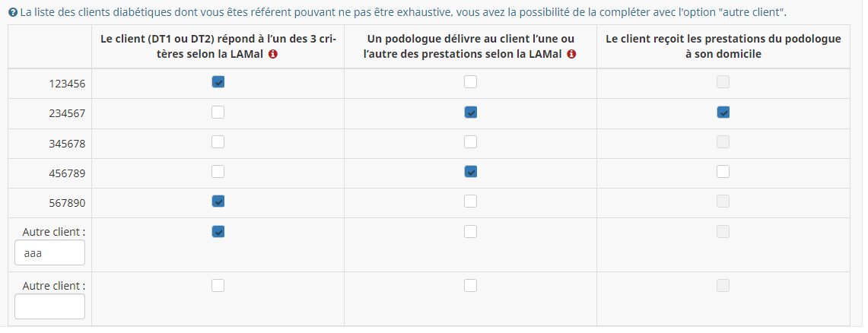
Task: Check podologue prestations checkbox for client 567890
Action: tap(471, 201)
